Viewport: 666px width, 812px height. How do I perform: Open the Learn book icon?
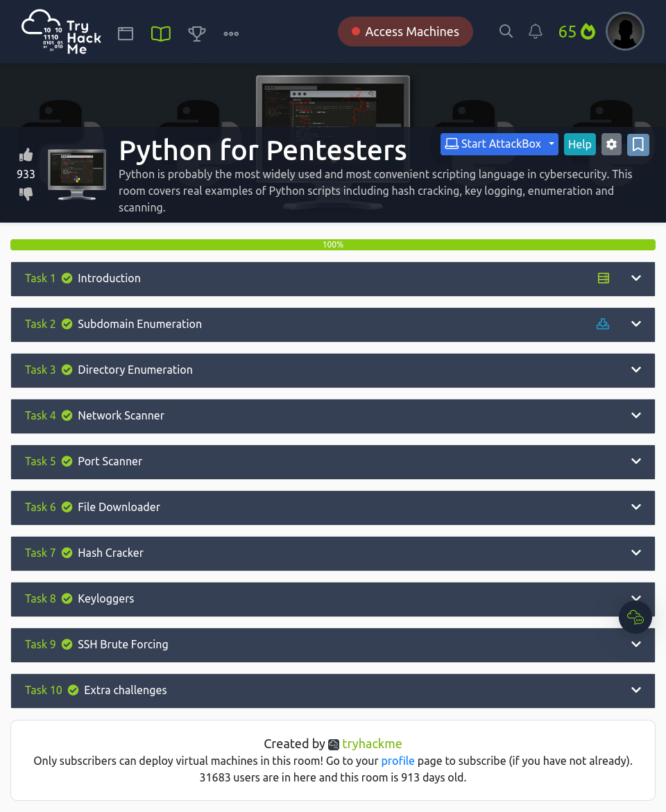click(x=161, y=34)
